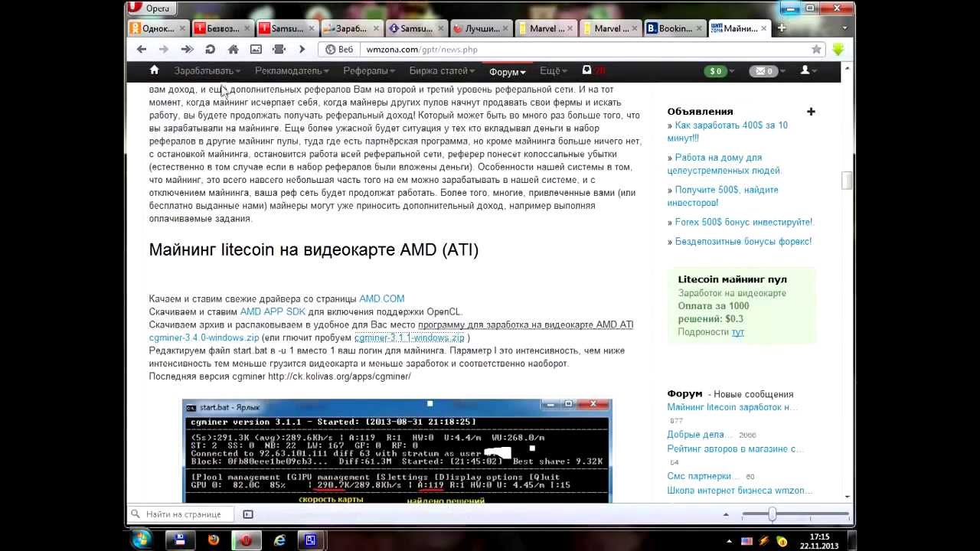Open a new tab with plus button
The height and width of the screenshot is (551, 980).
pos(782,28)
